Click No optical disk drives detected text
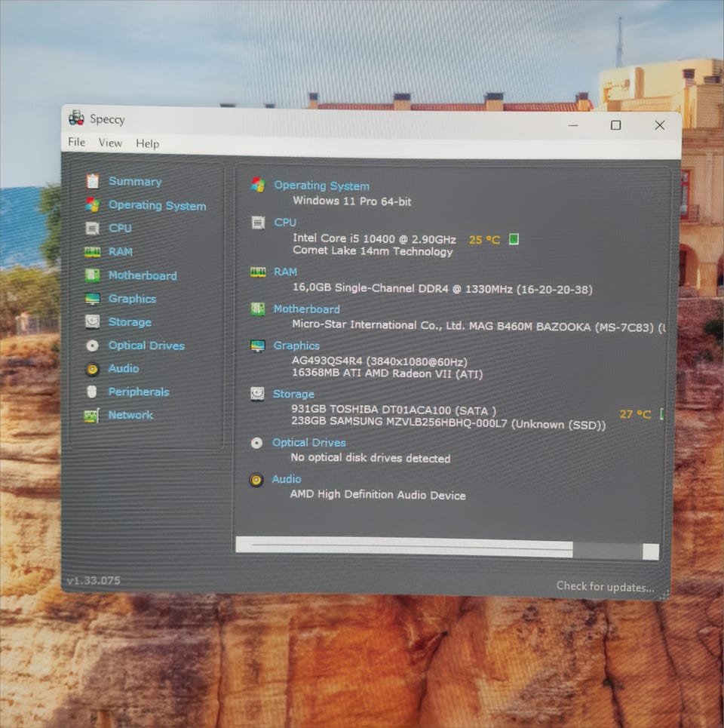Viewport: 724px width, 728px height. tap(370, 458)
